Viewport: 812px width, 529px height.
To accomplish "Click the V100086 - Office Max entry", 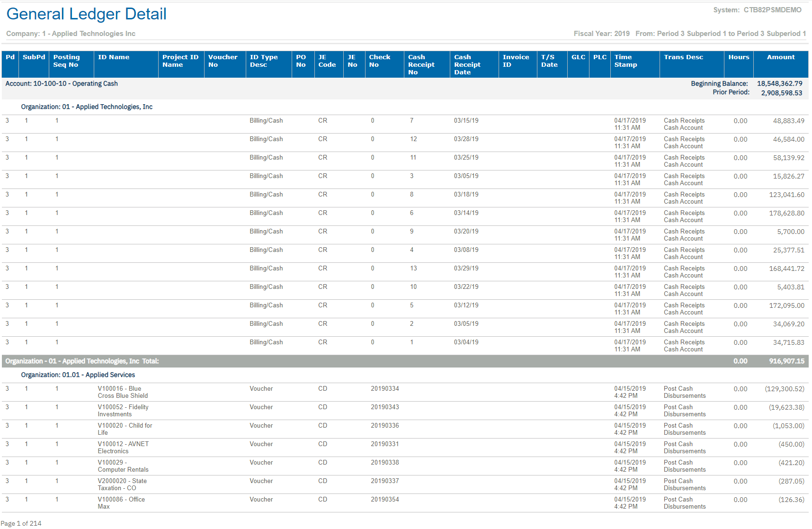I will coord(121,503).
